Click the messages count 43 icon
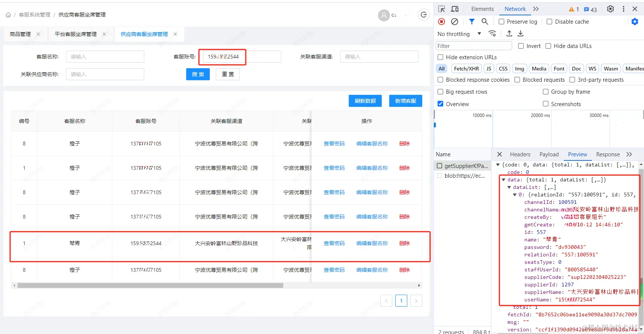 click(x=590, y=9)
